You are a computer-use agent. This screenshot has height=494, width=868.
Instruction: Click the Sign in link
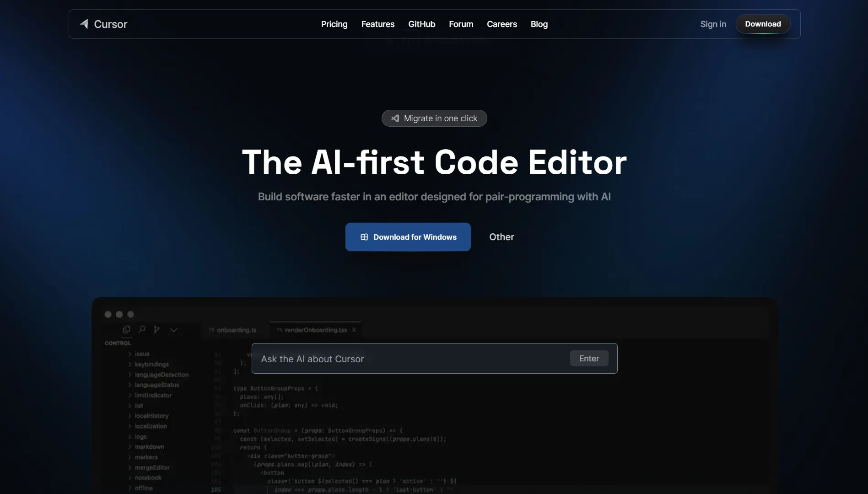713,24
